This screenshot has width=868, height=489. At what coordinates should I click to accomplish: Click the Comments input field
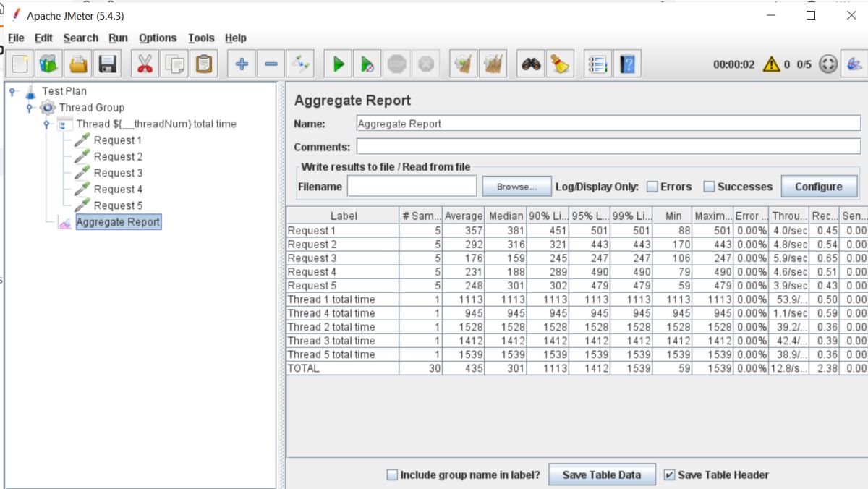pos(608,147)
